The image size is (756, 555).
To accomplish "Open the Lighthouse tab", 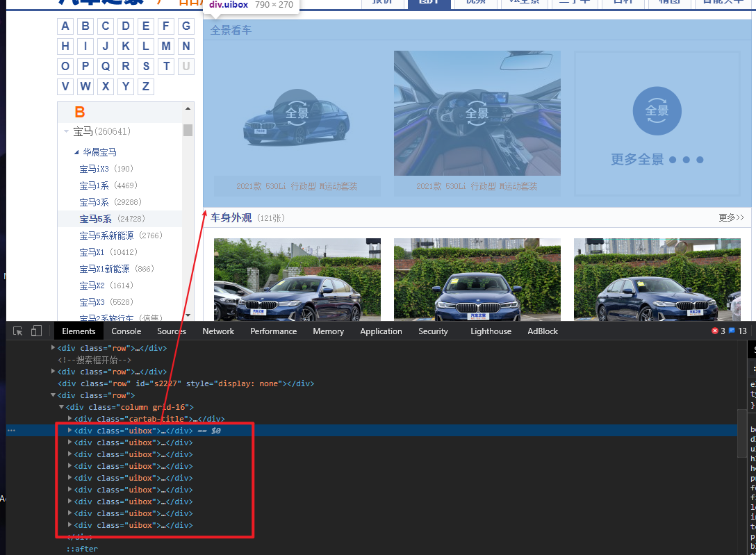I will (x=491, y=331).
